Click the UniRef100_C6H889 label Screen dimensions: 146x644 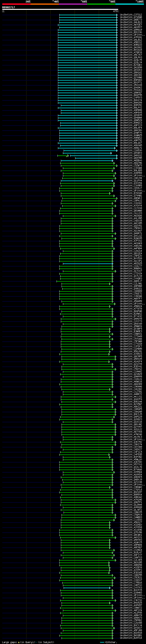pos(131,291)
